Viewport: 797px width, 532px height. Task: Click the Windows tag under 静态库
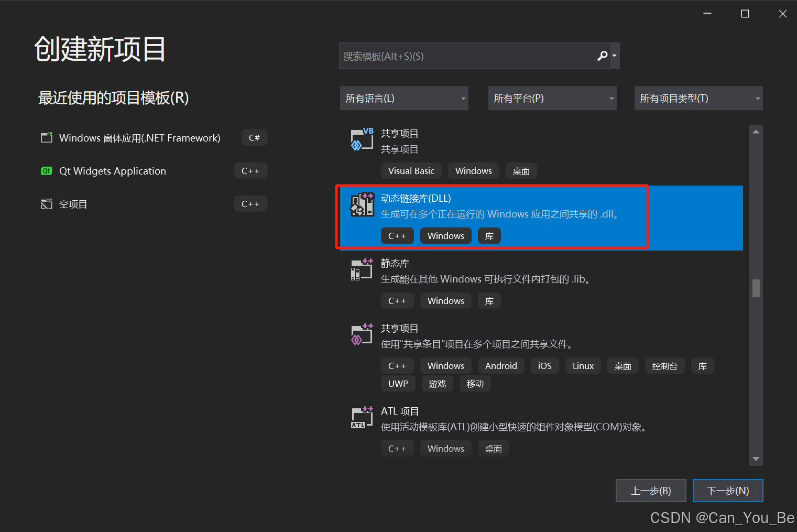(445, 300)
